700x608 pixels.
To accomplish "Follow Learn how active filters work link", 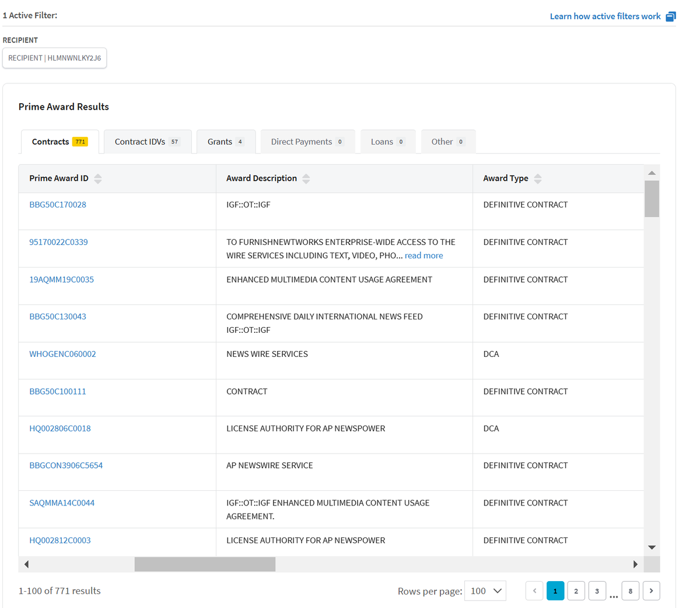I will point(605,16).
